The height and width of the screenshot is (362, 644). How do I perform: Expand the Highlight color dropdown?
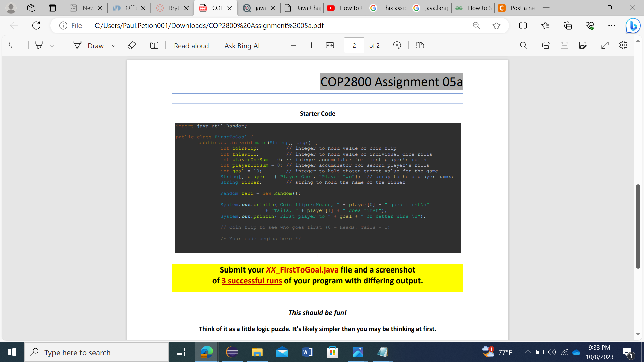click(52, 46)
